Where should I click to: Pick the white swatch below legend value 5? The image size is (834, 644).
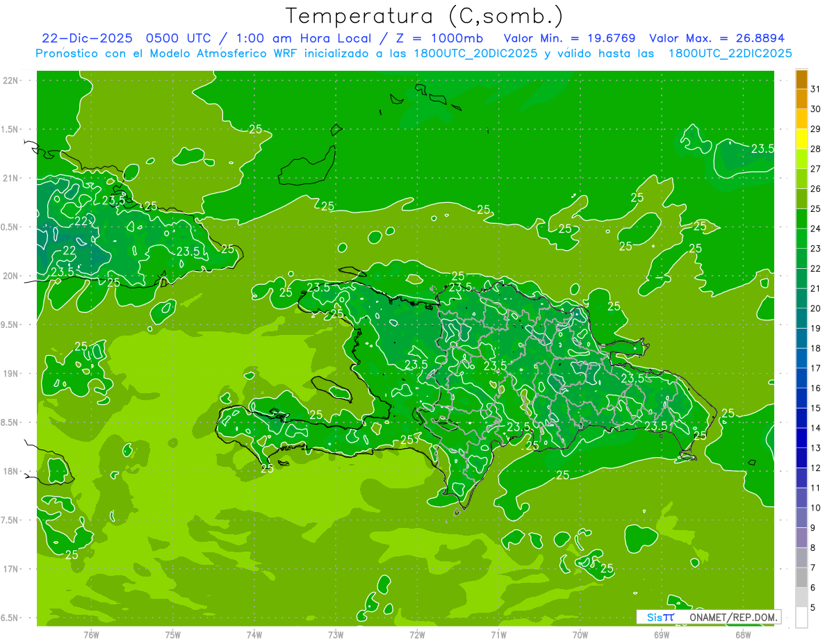[x=801, y=618]
